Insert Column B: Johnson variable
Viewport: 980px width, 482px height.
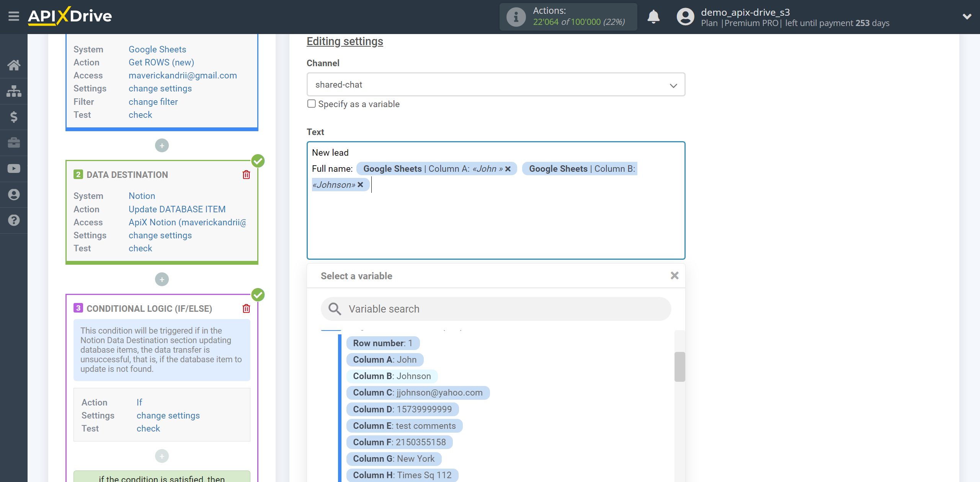[392, 376]
